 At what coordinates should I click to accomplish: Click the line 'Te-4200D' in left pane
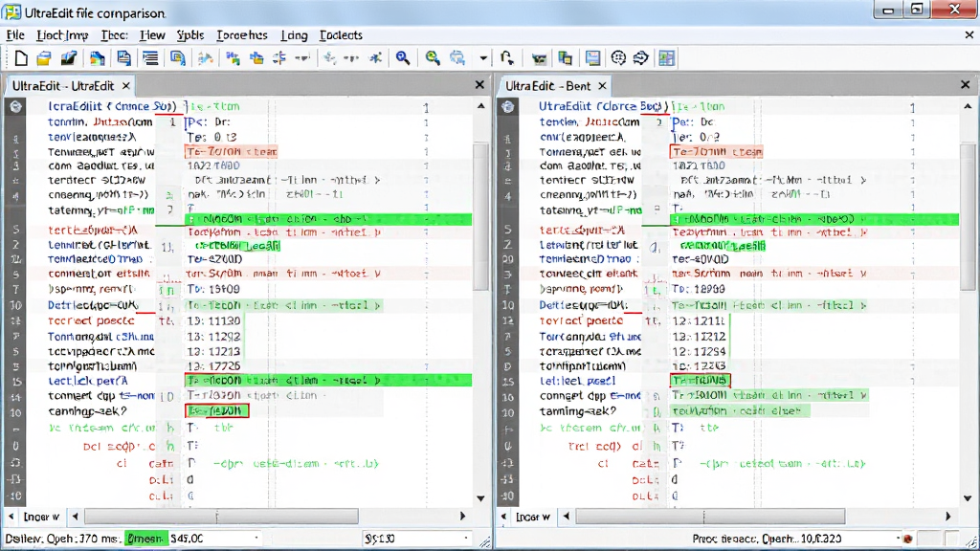(214, 258)
